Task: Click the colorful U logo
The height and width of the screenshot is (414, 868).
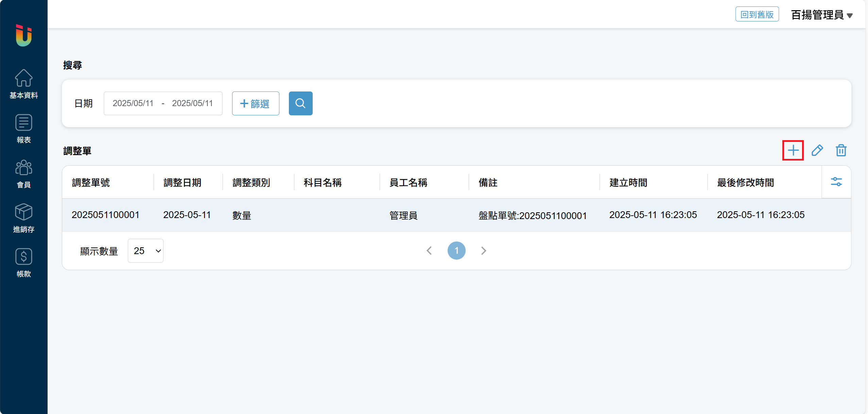Action: pos(24,35)
